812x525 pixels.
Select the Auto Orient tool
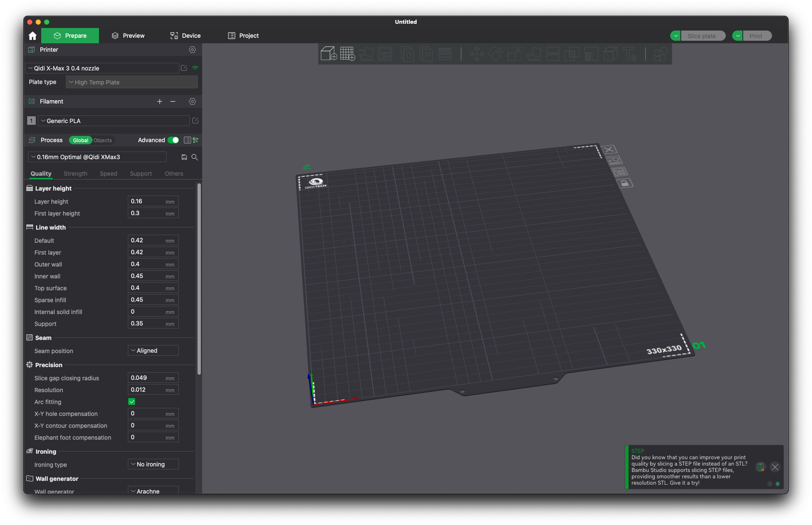367,54
